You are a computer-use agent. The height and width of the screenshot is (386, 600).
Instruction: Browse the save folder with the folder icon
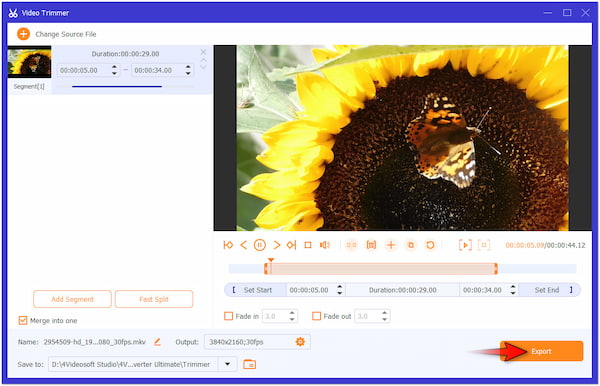coord(249,365)
